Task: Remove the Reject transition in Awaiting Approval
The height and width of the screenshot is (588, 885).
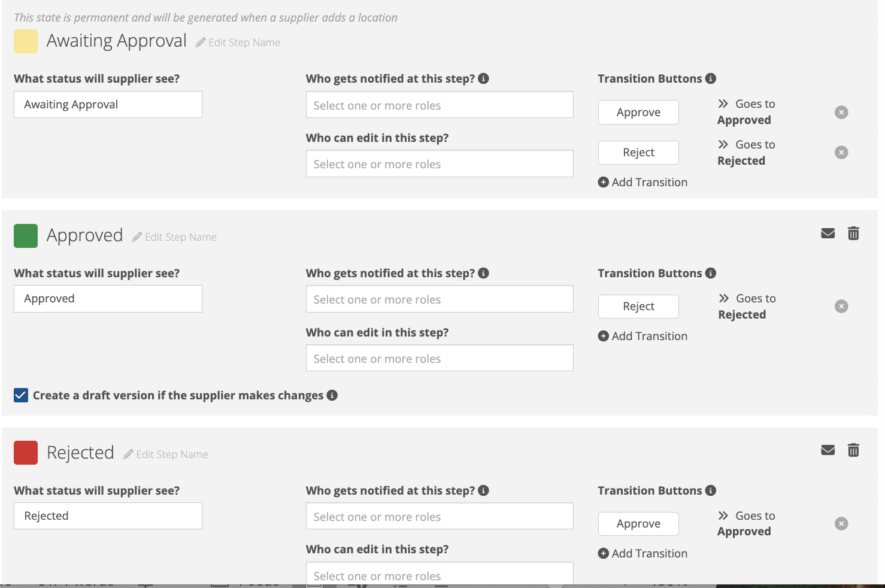Action: [x=841, y=153]
